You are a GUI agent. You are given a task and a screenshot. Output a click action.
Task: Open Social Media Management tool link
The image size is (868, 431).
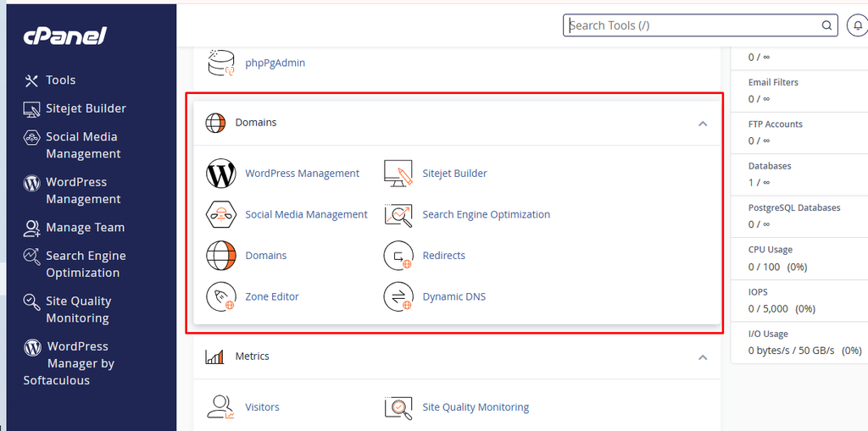306,214
